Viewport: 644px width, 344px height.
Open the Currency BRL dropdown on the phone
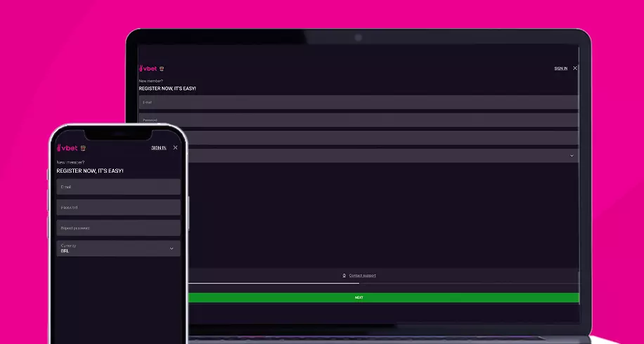click(118, 249)
